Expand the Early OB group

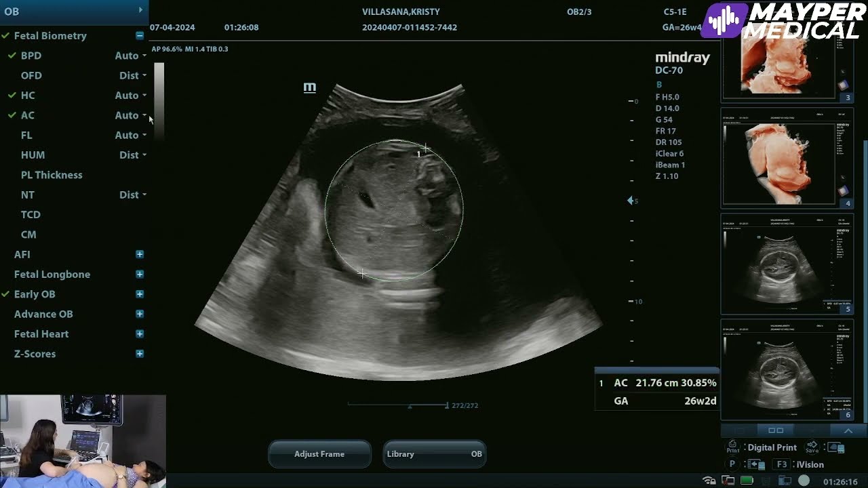click(x=140, y=294)
